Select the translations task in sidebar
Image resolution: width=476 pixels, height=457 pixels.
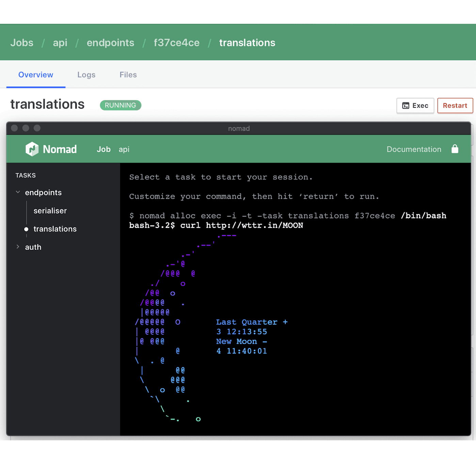coord(55,229)
